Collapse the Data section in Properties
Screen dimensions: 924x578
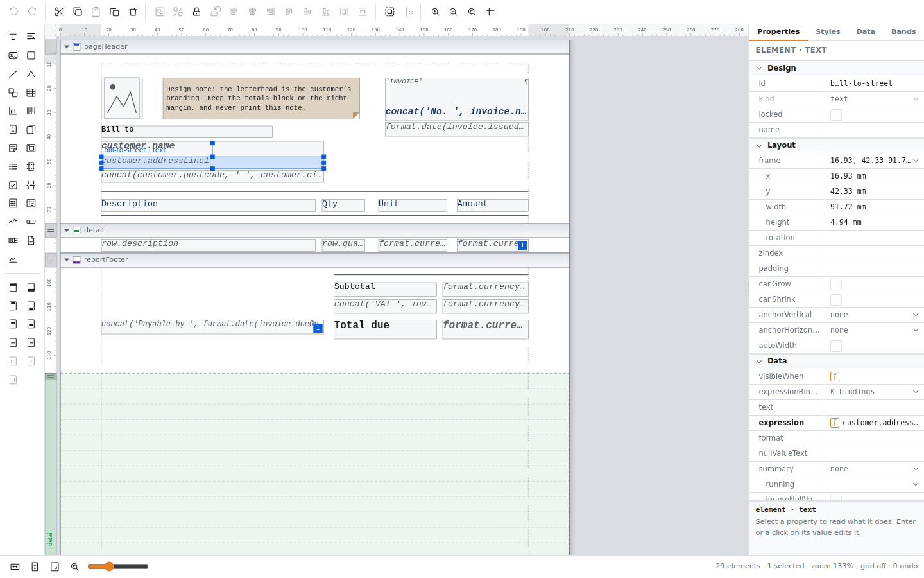click(759, 361)
